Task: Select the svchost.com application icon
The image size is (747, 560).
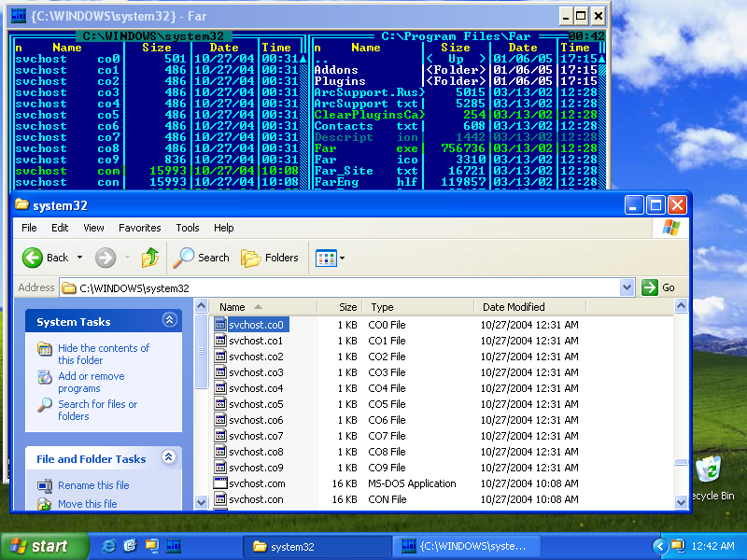Action: [220, 483]
